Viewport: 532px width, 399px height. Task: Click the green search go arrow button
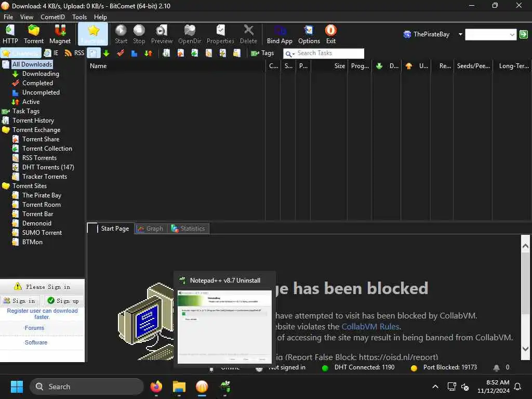pyautogui.click(x=524, y=34)
